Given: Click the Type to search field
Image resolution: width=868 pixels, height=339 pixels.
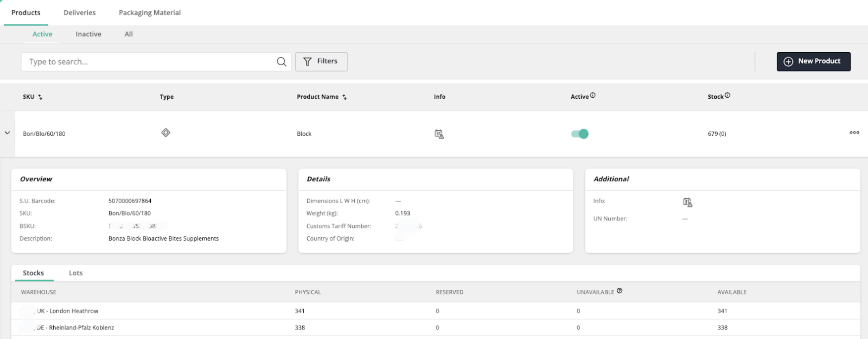Looking at the screenshot, I should click(x=148, y=62).
